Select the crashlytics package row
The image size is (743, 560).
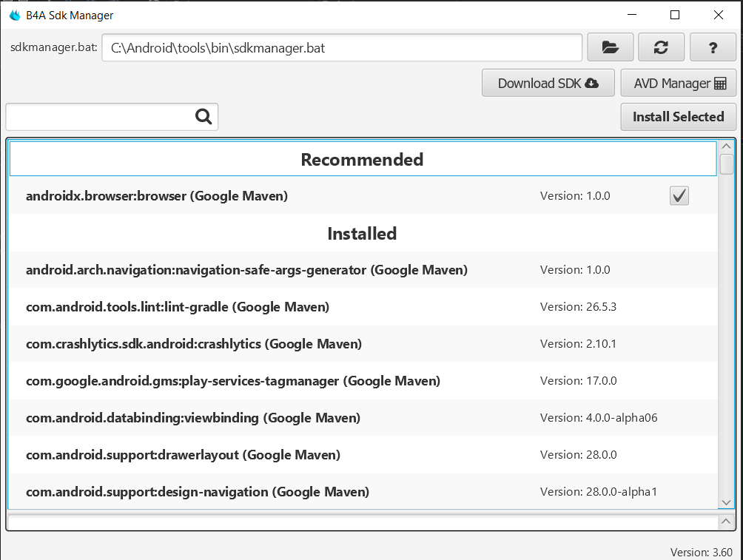363,343
